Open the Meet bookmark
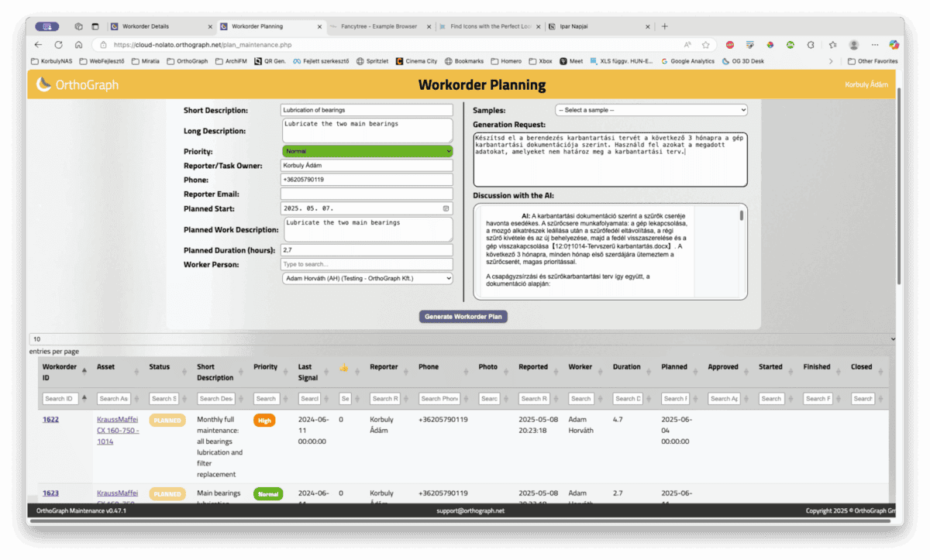Viewport: 930px width, 560px height. [x=572, y=61]
